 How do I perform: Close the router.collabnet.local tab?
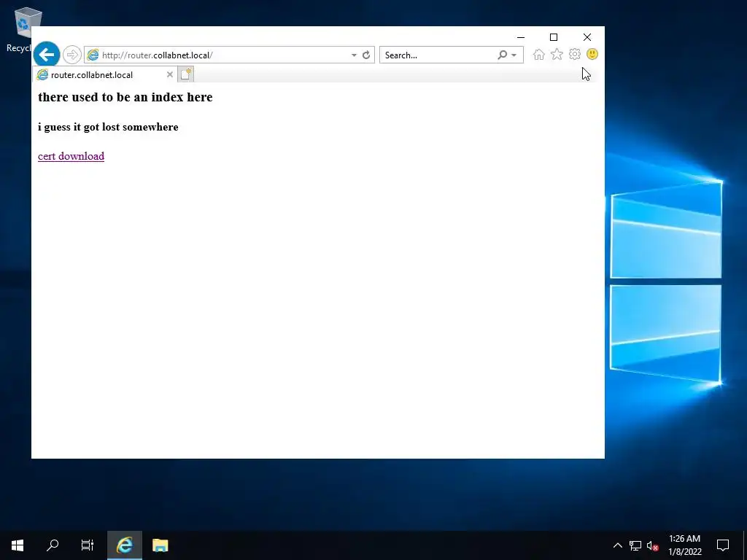169,74
